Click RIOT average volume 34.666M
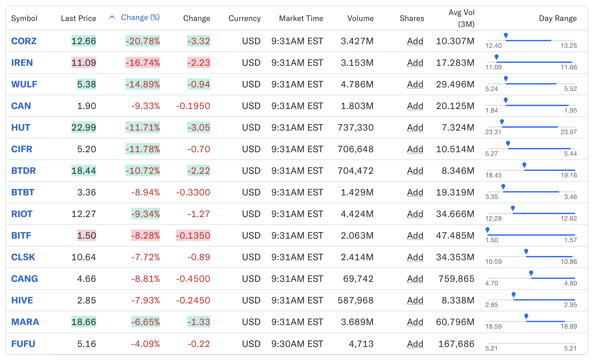The image size is (596, 364). pyautogui.click(x=455, y=214)
